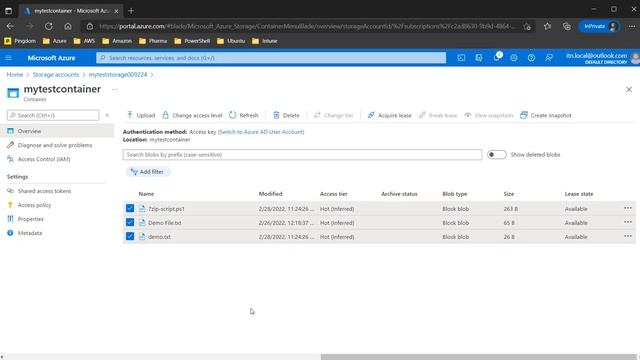Viewport: 640px width, 360px height.
Task: Open the Ubuntu bookmarks folder
Action: 231,41
